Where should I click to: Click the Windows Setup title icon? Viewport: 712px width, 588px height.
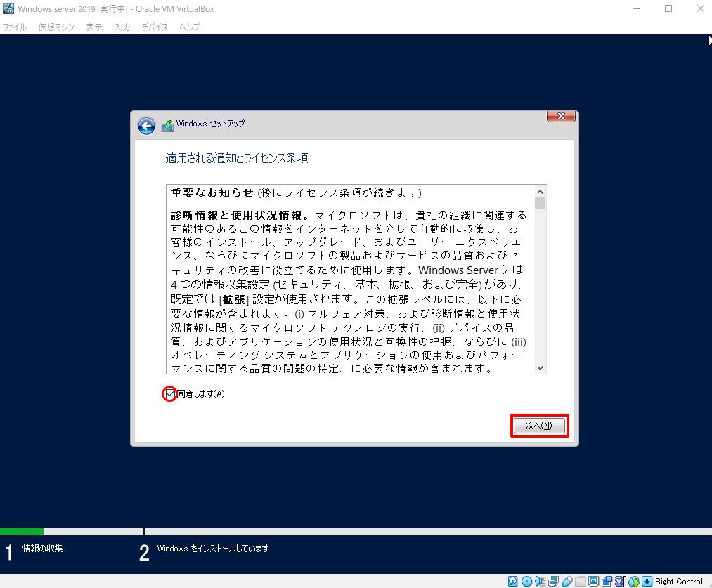point(167,125)
